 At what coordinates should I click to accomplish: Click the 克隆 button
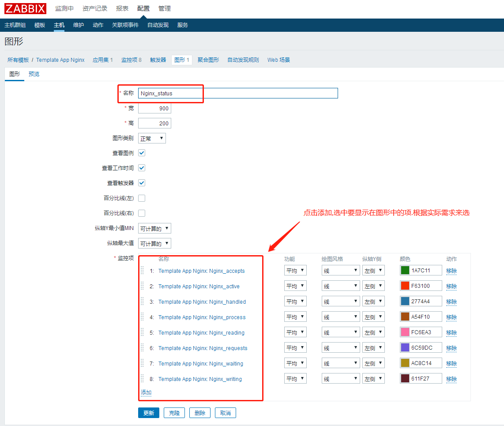[174, 413]
